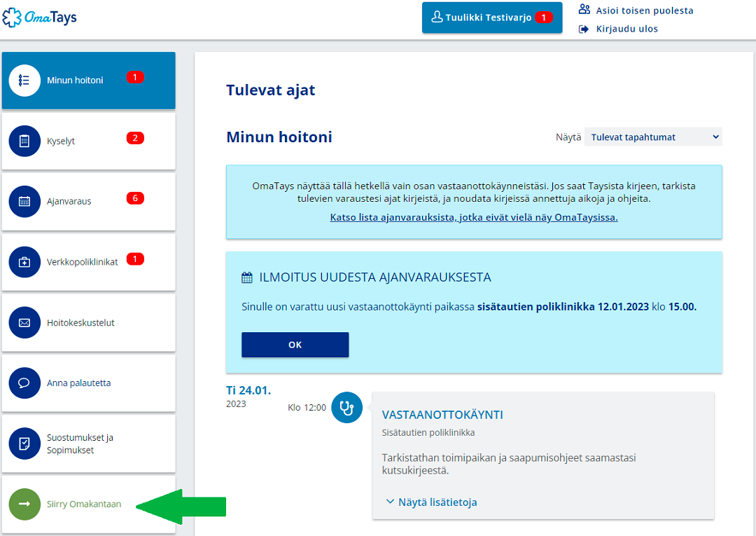Click the Hoitokeskustelut envelope icon
The width and height of the screenshot is (756, 536).
click(x=24, y=323)
